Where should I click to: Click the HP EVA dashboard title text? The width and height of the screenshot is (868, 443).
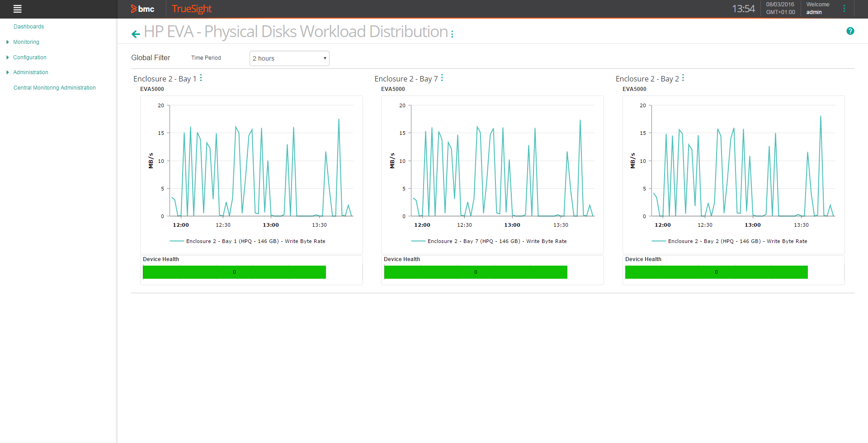pos(296,32)
